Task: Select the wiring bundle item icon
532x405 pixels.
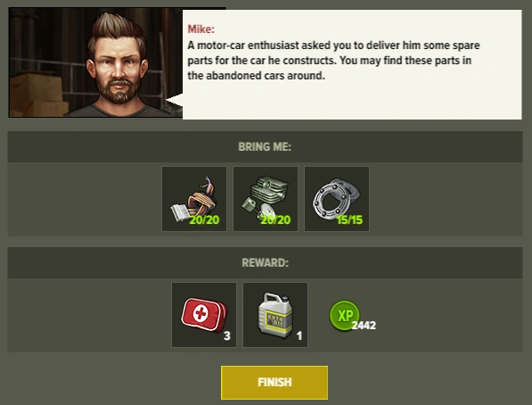Action: click(x=194, y=199)
